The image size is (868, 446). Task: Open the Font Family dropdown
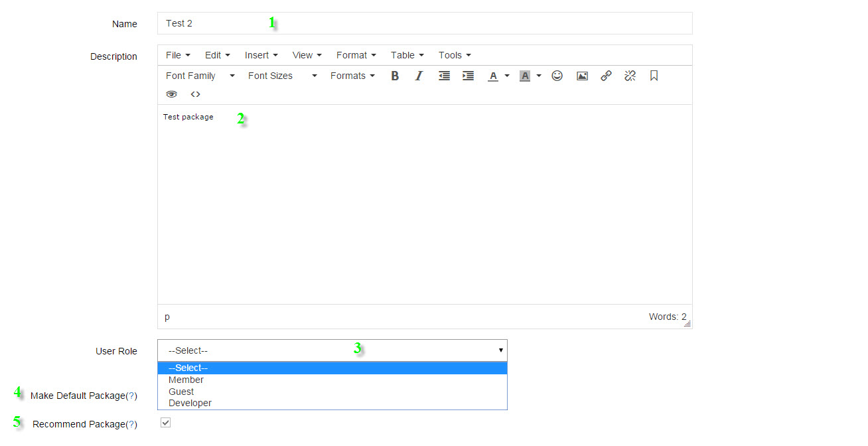[x=200, y=76]
